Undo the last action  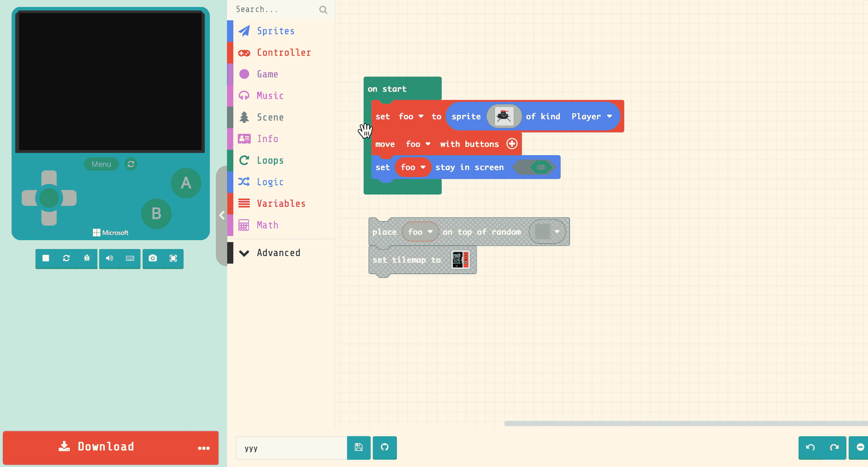(x=810, y=447)
